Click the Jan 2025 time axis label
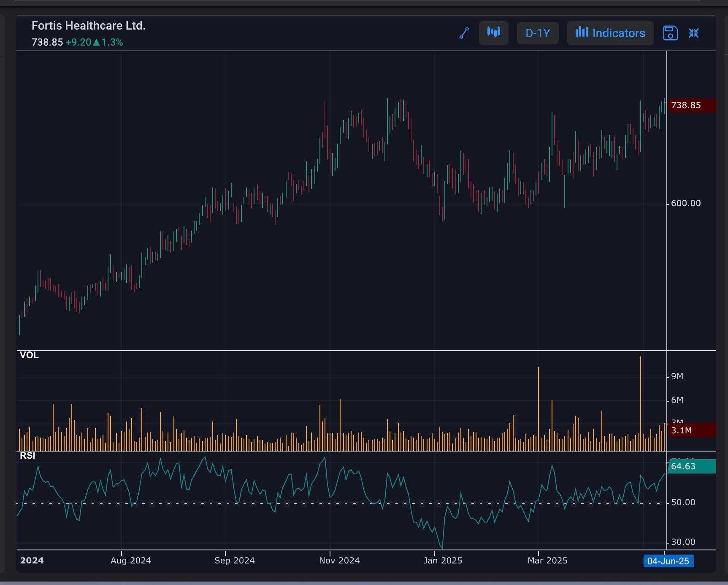 point(443,561)
